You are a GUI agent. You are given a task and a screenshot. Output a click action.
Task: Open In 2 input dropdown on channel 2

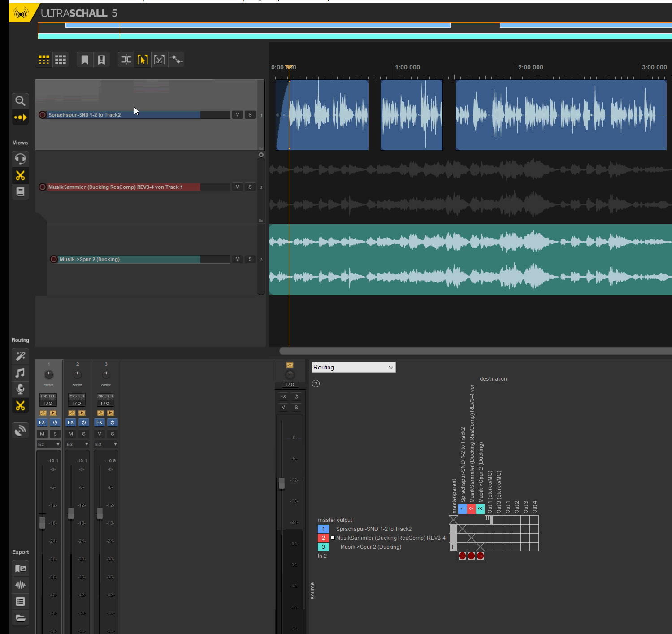coord(77,444)
